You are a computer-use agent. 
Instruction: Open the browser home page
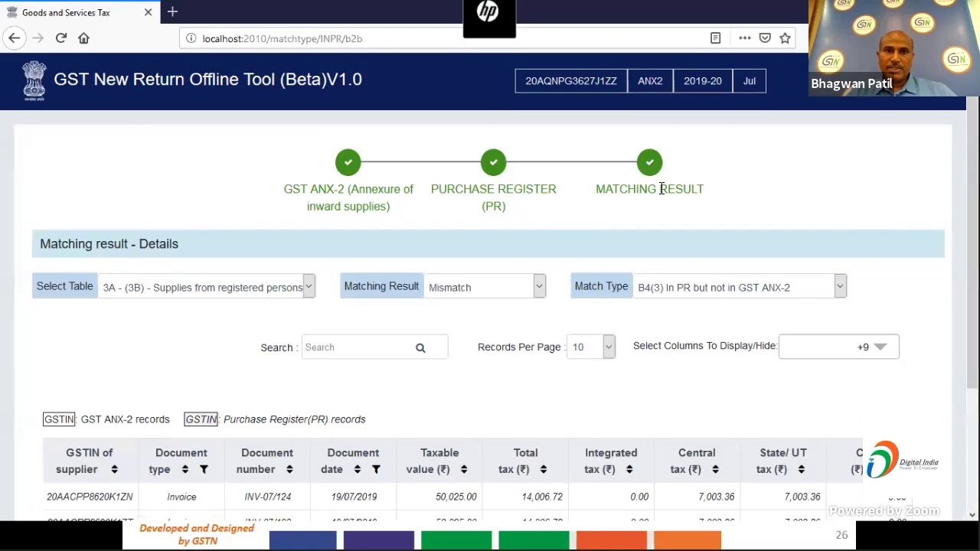(x=84, y=38)
